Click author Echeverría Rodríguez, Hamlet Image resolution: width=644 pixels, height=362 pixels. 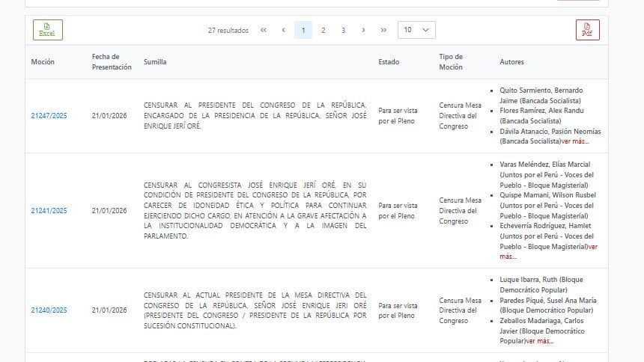click(x=546, y=236)
